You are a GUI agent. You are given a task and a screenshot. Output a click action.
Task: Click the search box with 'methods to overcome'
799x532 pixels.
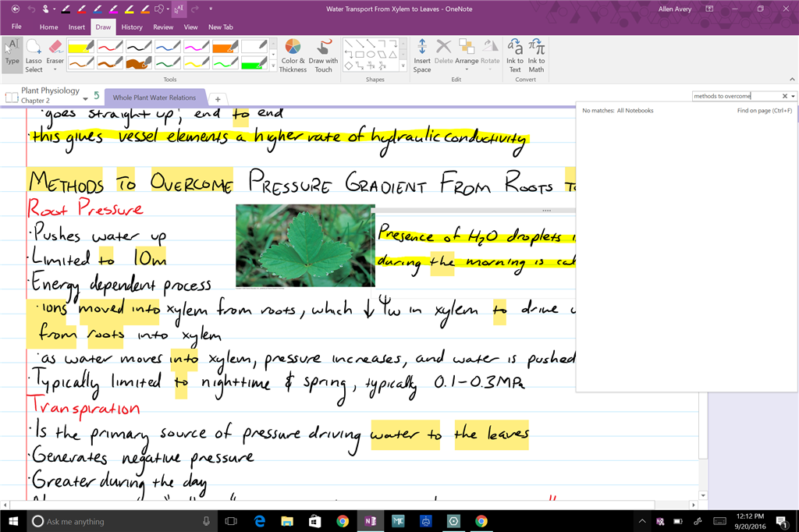[x=736, y=96]
